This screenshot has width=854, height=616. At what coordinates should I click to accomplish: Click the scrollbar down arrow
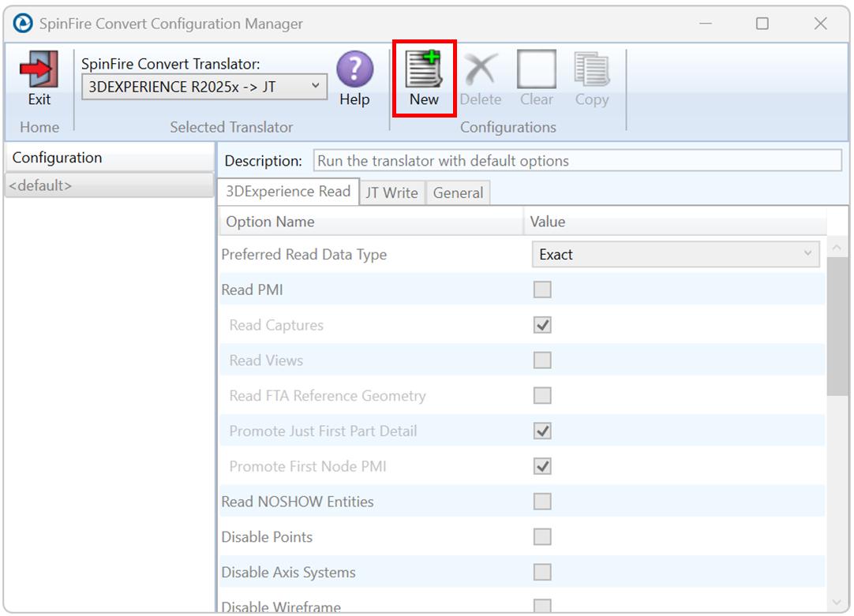pyautogui.click(x=837, y=603)
